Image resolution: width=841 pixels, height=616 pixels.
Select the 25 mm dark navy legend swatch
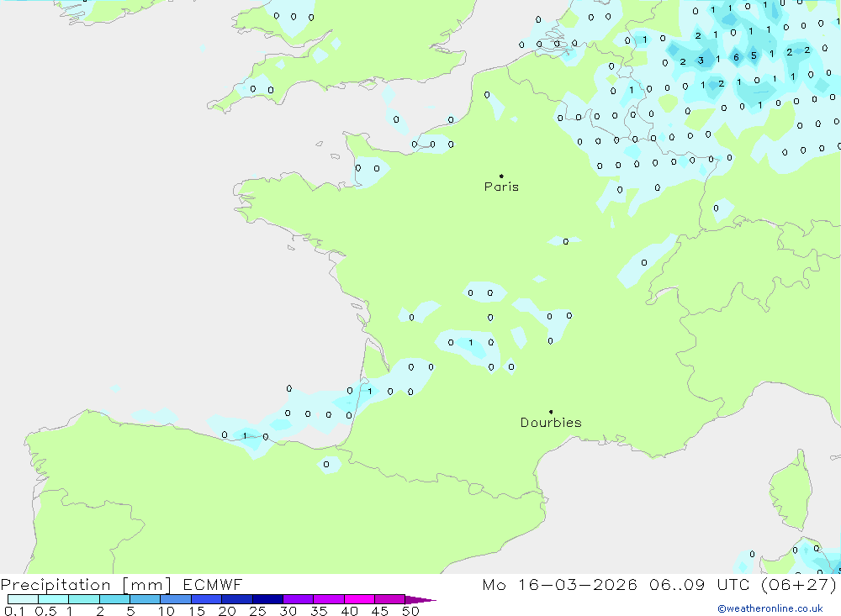pyautogui.click(x=267, y=600)
